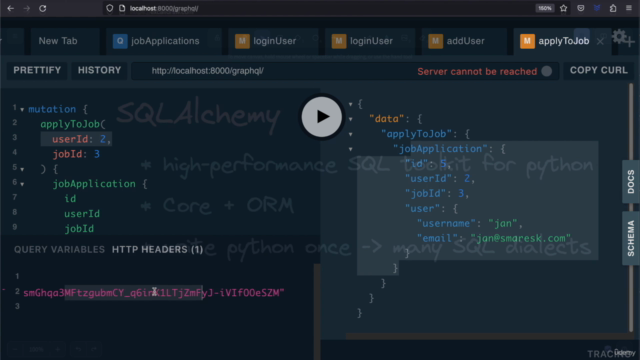Click the PRETTIFY button

pos(37,70)
